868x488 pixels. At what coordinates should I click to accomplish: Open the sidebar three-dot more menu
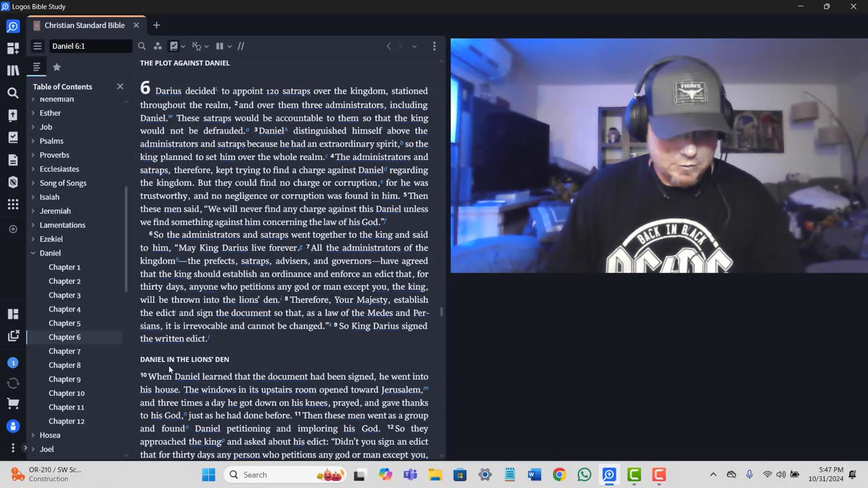coord(13,448)
